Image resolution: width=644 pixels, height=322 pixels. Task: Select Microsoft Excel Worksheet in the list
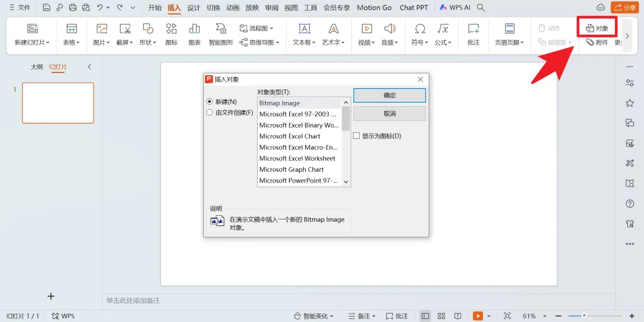pos(299,158)
